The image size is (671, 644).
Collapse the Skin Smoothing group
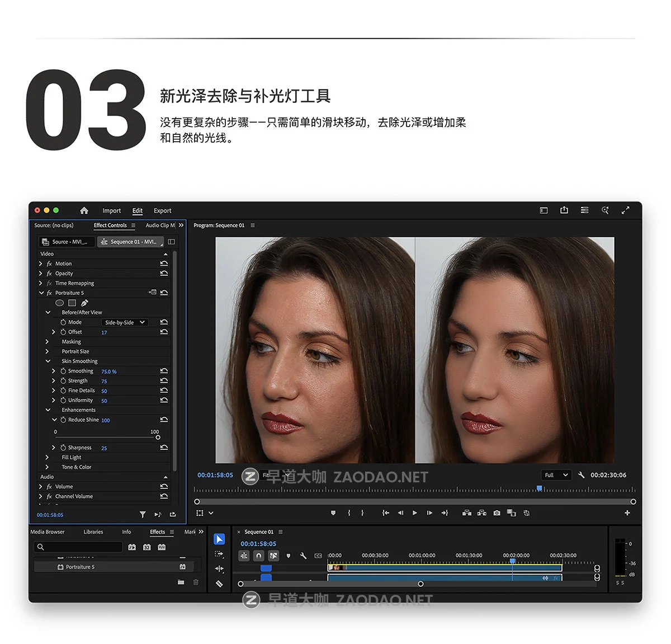(x=48, y=361)
